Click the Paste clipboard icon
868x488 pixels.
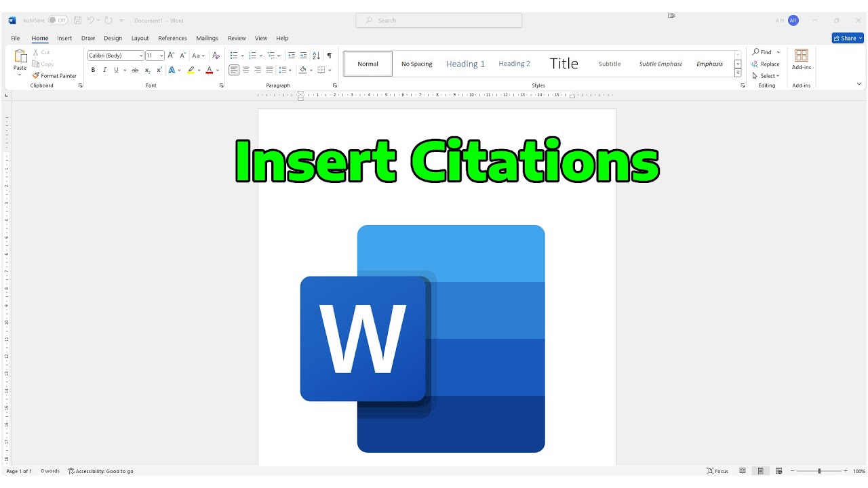click(20, 56)
